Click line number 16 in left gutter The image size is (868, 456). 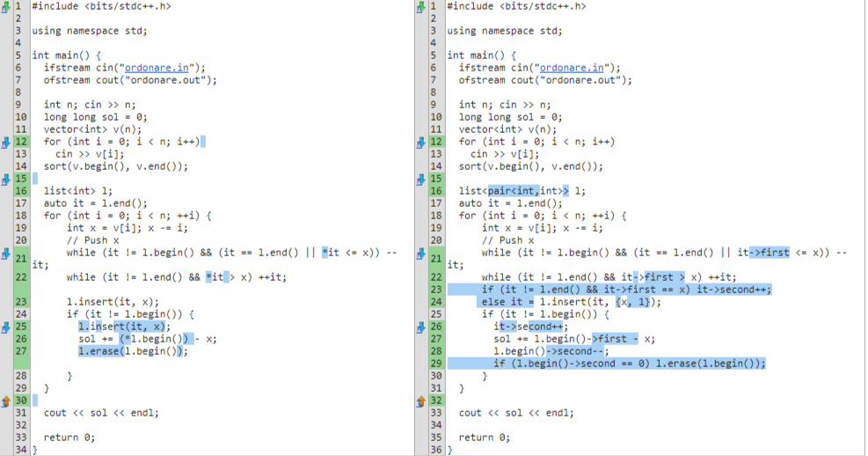(x=21, y=191)
